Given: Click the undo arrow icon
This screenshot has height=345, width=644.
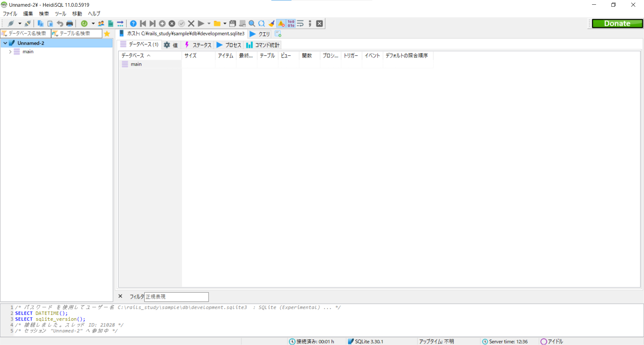Looking at the screenshot, I should pos(60,23).
